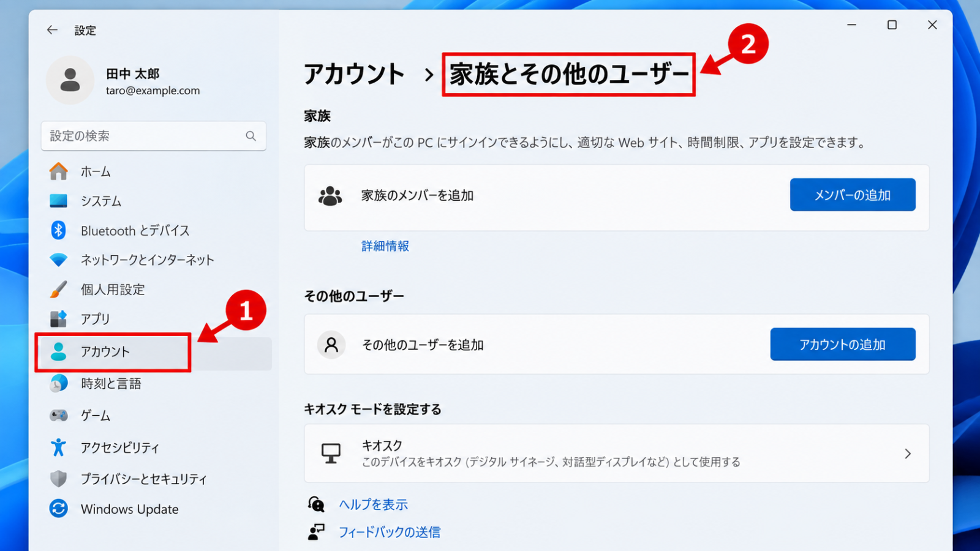Screen dimensions: 980x551
Task: Click the その他のユーザー section heading
Action: 354,296
